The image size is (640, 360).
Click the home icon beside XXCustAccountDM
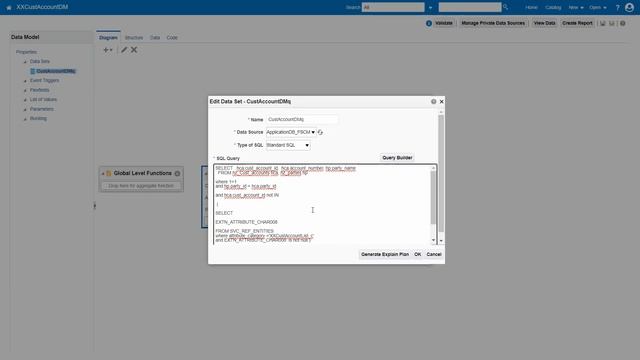click(x=9, y=7)
